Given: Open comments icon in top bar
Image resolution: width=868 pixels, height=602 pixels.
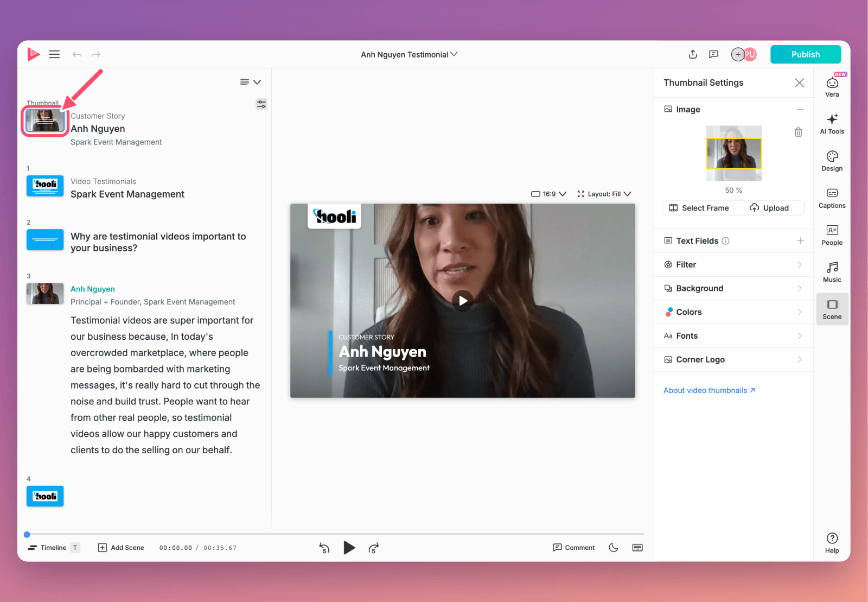Looking at the screenshot, I should (x=714, y=54).
